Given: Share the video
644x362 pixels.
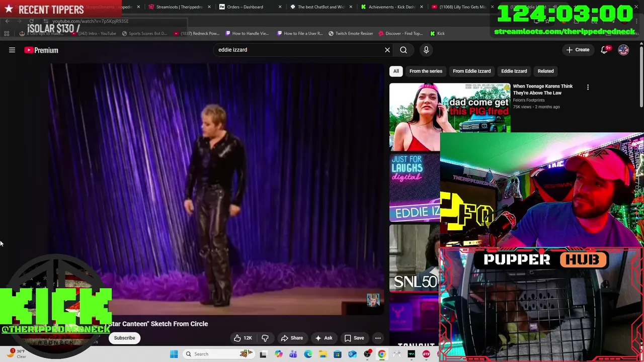Looking at the screenshot, I should (292, 338).
